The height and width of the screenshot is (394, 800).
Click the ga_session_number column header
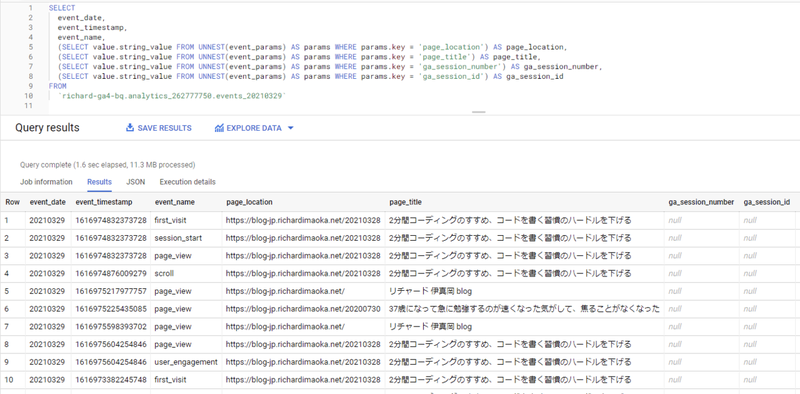click(702, 202)
